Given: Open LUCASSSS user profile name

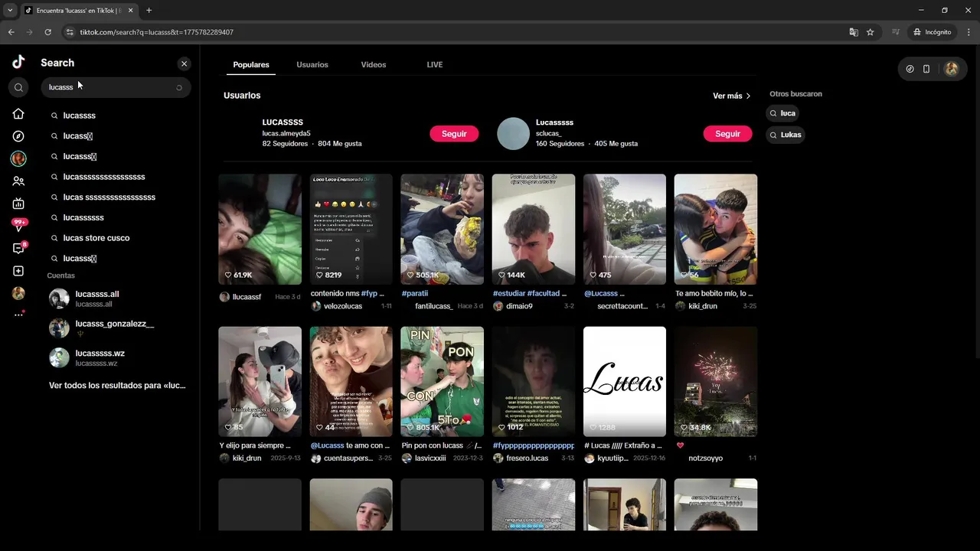Looking at the screenshot, I should [283, 122].
